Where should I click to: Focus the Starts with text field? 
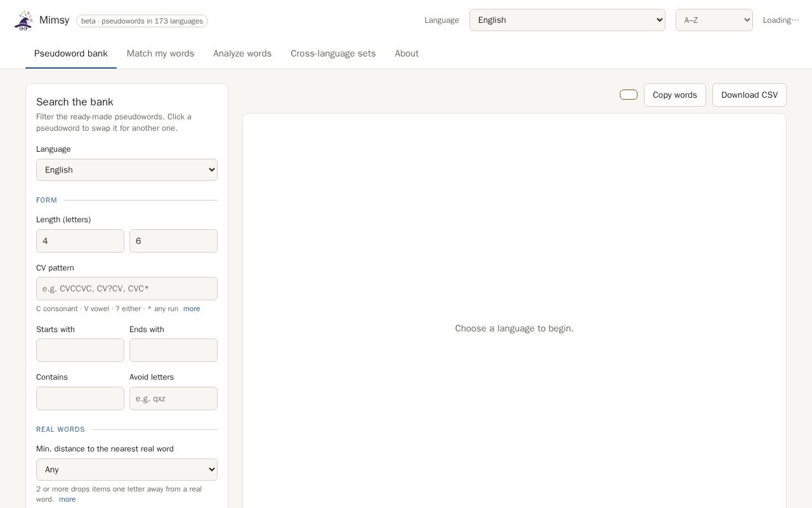80,351
